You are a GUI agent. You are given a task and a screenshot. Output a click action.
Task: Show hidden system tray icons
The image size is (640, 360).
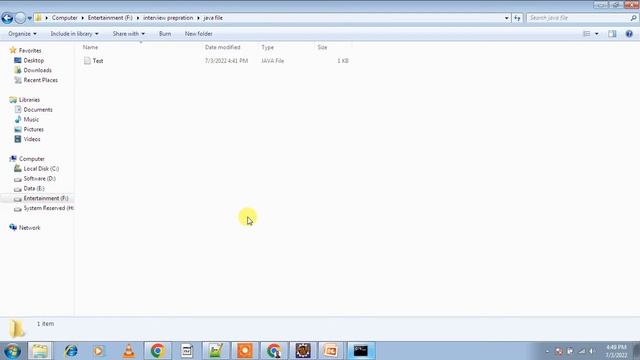click(x=547, y=351)
